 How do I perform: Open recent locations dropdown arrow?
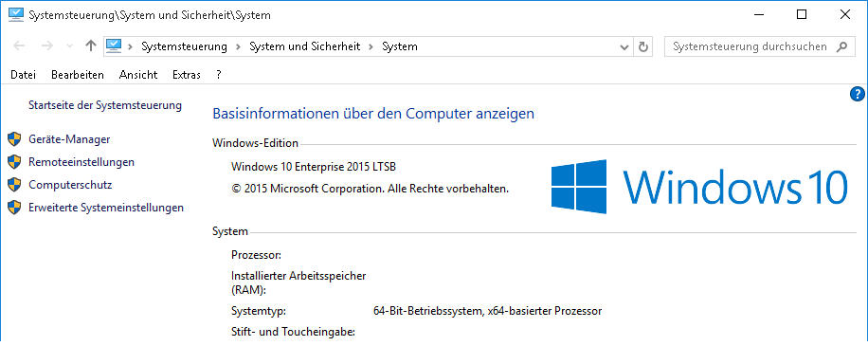[69, 47]
